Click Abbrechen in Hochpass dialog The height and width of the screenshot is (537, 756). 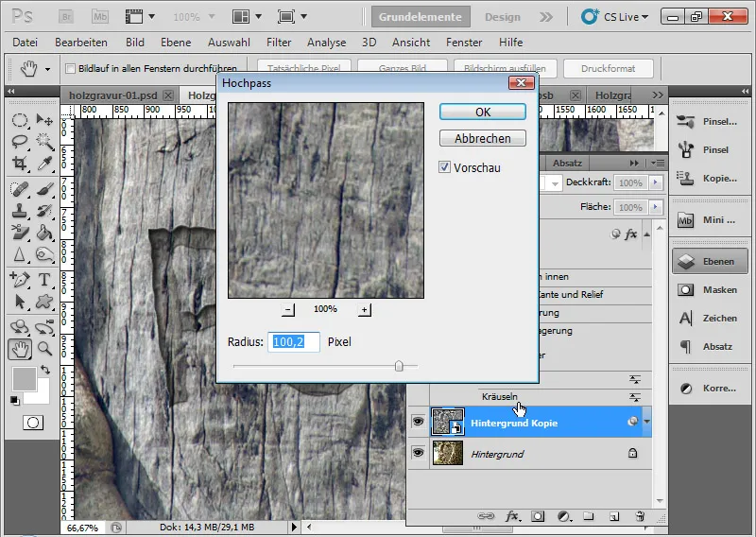(x=483, y=138)
